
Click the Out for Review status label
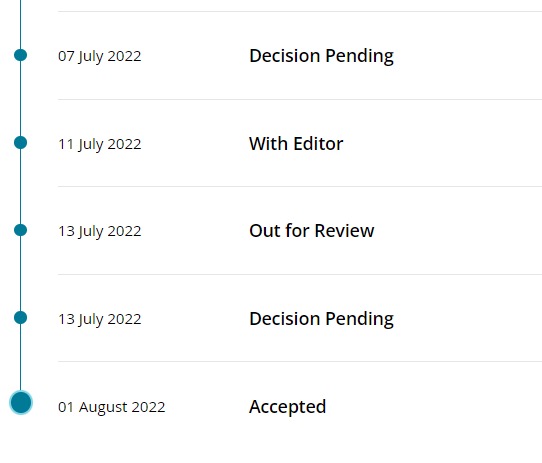[x=311, y=231]
